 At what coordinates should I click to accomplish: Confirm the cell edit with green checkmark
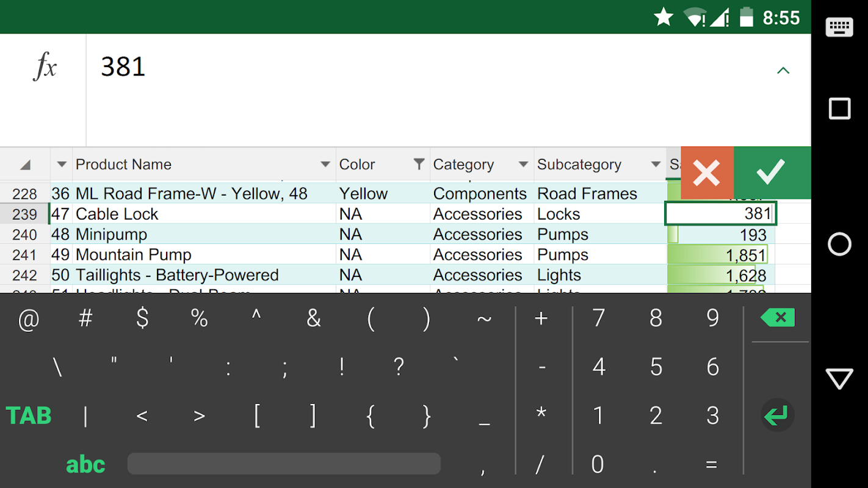(x=772, y=173)
